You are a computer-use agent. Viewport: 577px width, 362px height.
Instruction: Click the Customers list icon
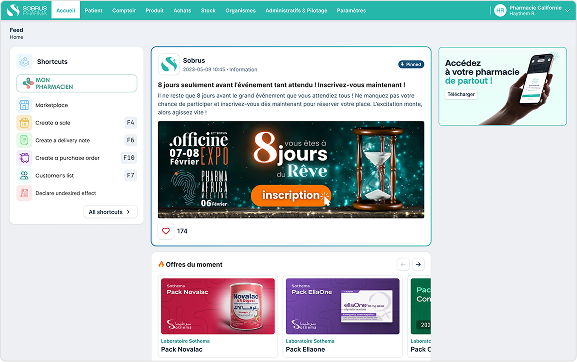(24, 175)
